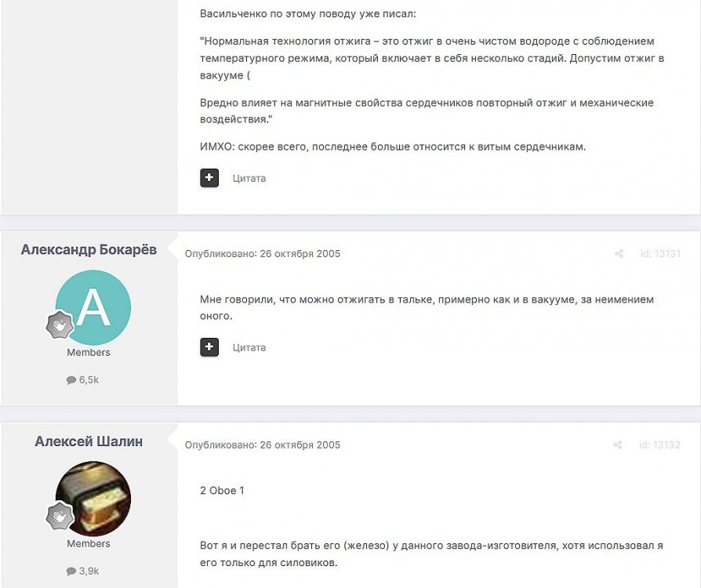Open Александр Бокарёв profile name link
701x588 pixels.
coord(89,249)
